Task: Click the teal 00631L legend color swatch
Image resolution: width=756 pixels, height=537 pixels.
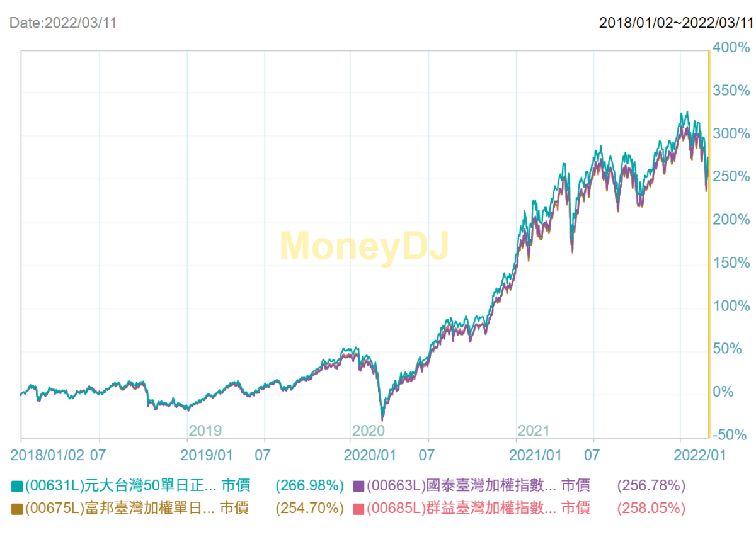Action: pyautogui.click(x=17, y=486)
